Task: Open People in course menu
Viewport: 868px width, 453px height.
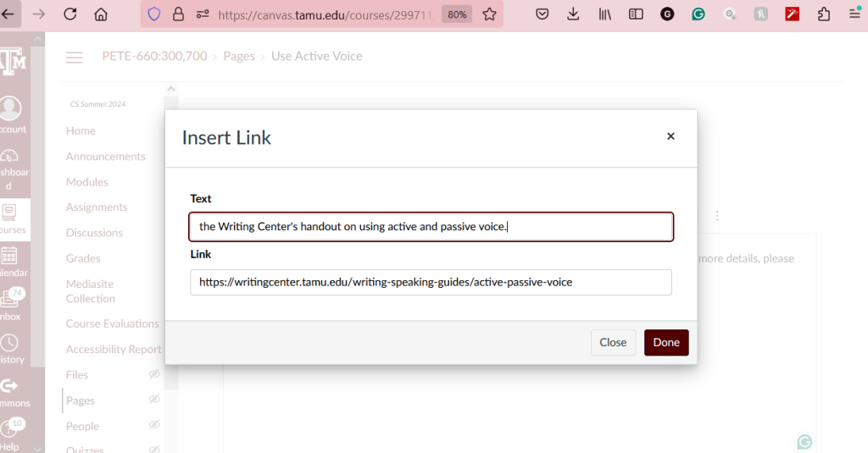Action: (82, 427)
